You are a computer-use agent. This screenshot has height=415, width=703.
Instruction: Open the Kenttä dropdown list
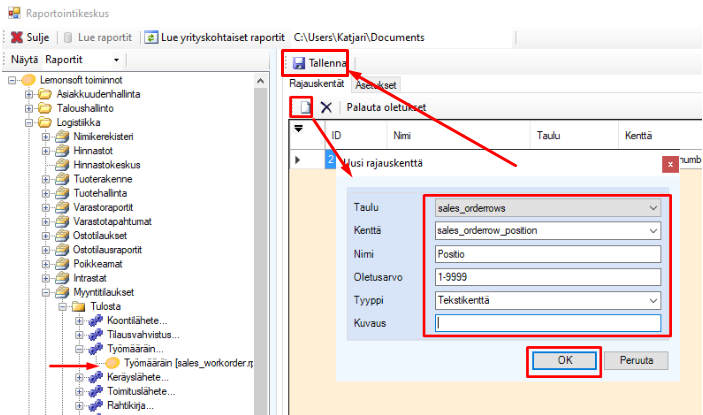click(x=653, y=231)
